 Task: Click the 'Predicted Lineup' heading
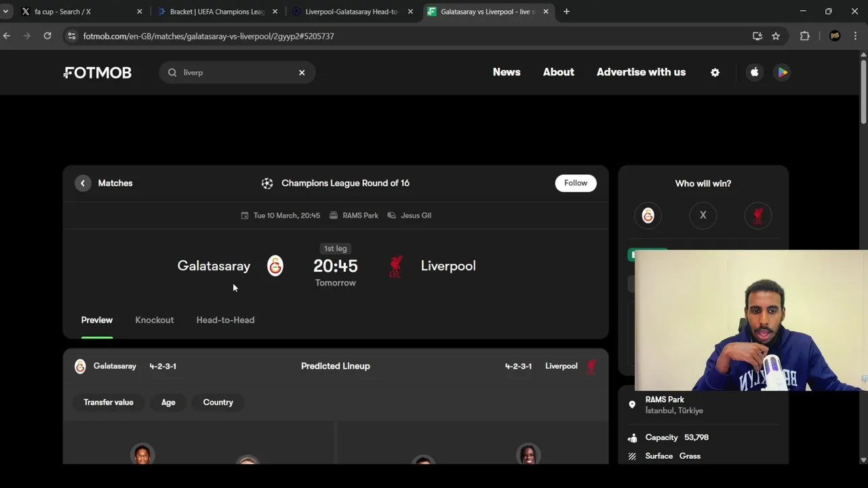pyautogui.click(x=336, y=366)
